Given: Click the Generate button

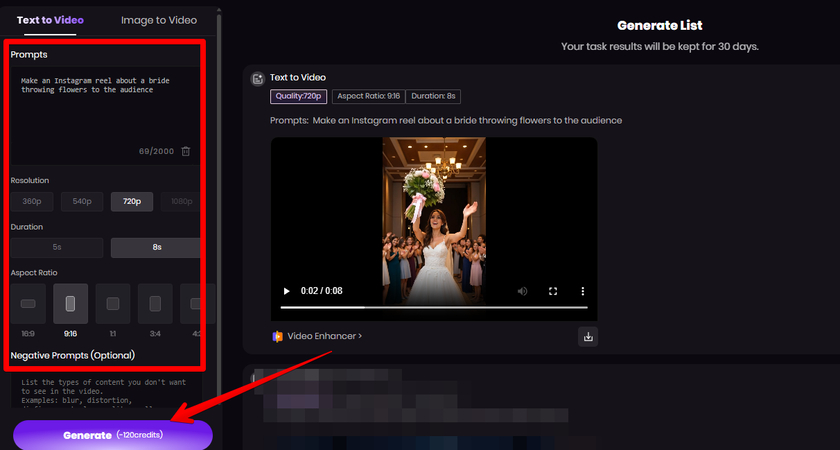Looking at the screenshot, I should (x=112, y=435).
